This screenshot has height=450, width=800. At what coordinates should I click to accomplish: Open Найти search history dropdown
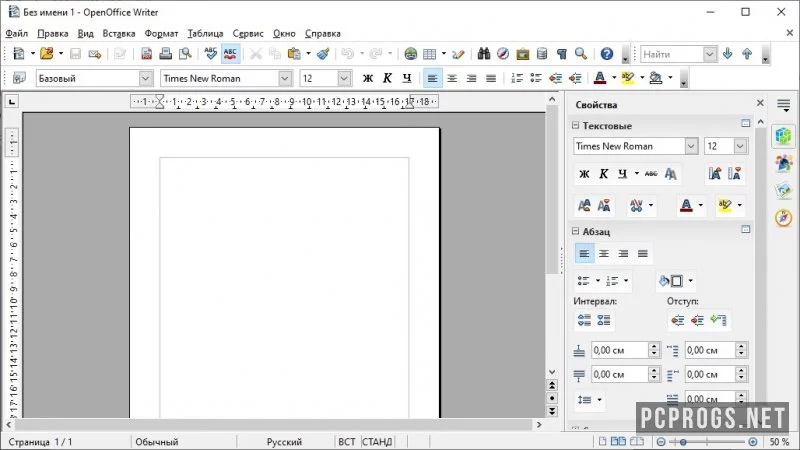(x=710, y=54)
